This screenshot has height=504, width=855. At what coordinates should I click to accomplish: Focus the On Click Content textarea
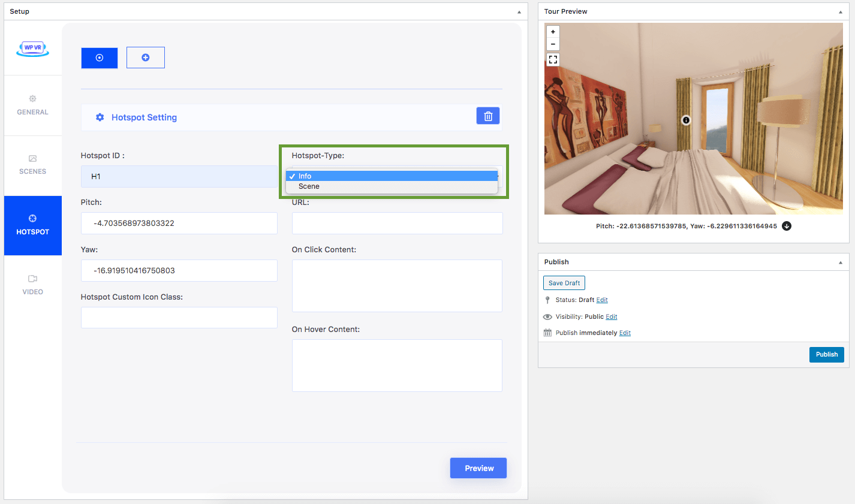(x=397, y=286)
